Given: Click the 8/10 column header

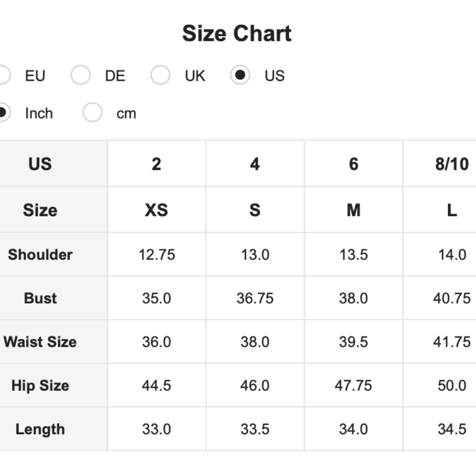Looking at the screenshot, I should pyautogui.click(x=451, y=164).
